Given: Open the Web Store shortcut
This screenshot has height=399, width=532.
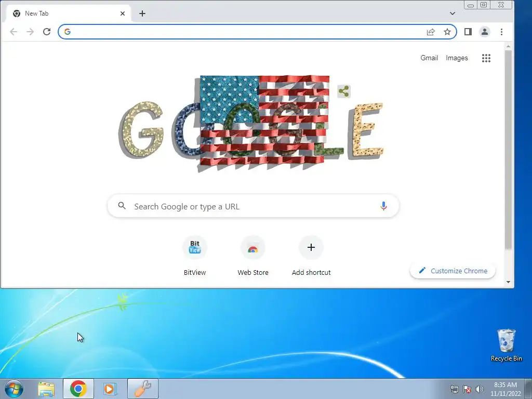Looking at the screenshot, I should pyautogui.click(x=253, y=256).
